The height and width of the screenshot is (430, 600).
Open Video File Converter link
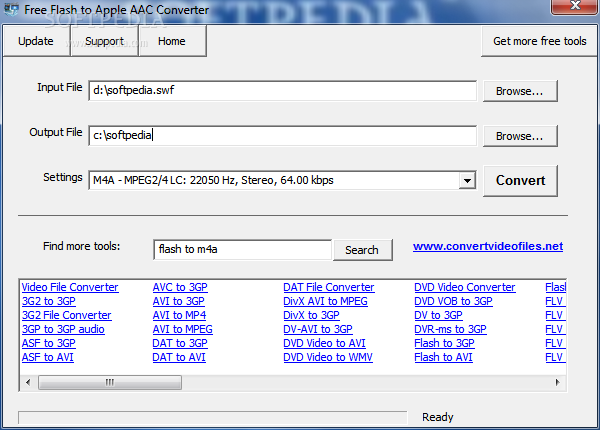click(x=70, y=287)
